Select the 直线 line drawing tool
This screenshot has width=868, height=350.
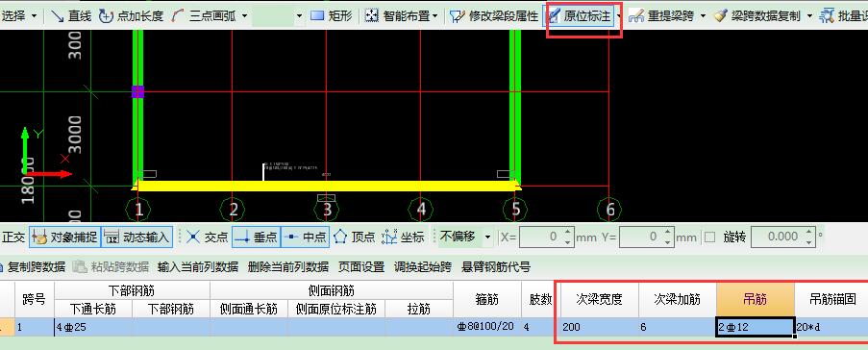[x=71, y=15]
